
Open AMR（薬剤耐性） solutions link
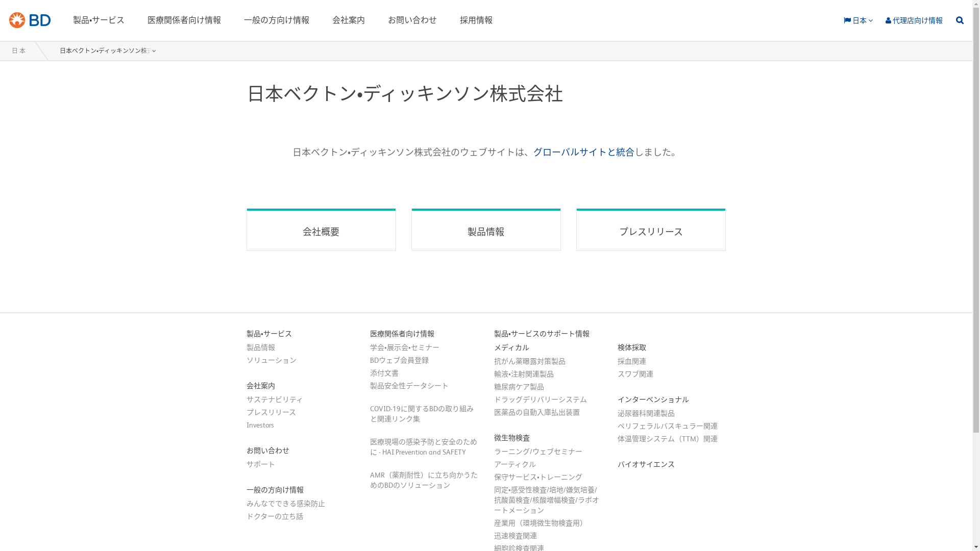[x=424, y=480]
